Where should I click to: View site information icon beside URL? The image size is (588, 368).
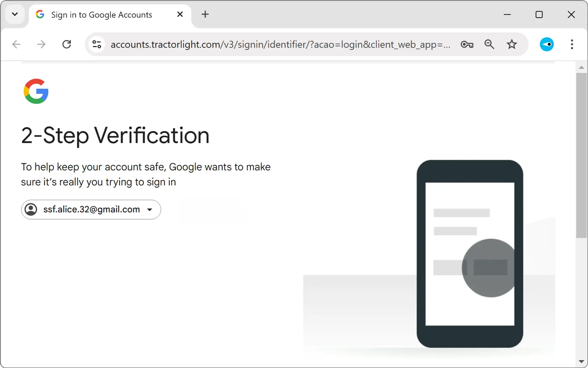pos(97,44)
